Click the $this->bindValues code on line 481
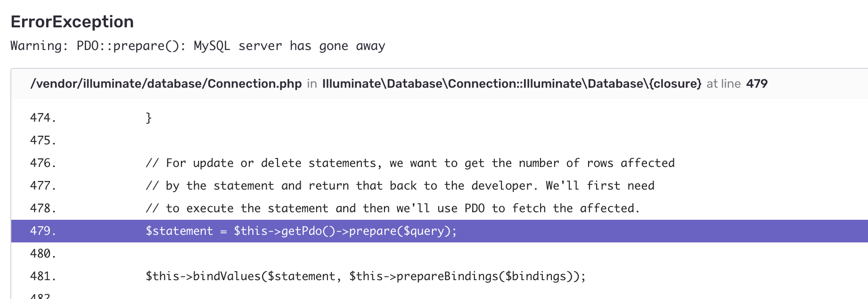This screenshot has width=868, height=299. [365, 276]
